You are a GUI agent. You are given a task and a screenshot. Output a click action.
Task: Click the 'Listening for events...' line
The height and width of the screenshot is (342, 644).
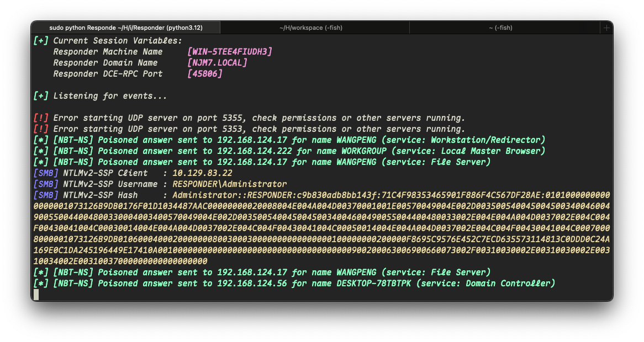[110, 96]
